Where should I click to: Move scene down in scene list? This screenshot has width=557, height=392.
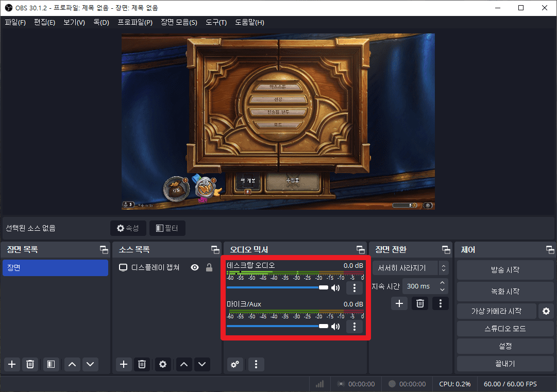[x=90, y=364]
